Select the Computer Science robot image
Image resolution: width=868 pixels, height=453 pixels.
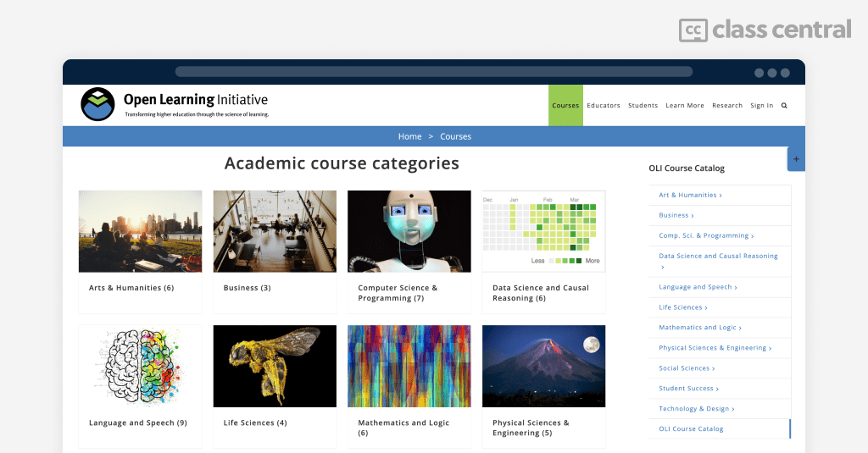point(409,231)
